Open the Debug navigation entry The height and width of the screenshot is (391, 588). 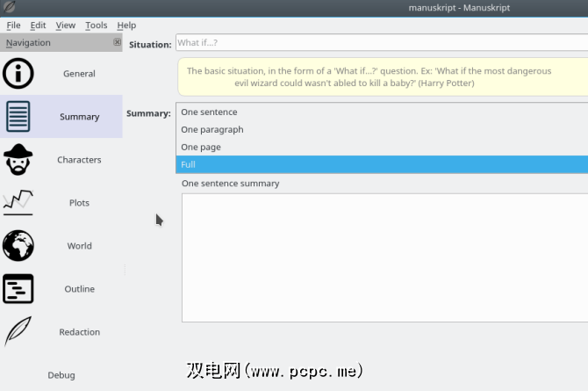61,375
